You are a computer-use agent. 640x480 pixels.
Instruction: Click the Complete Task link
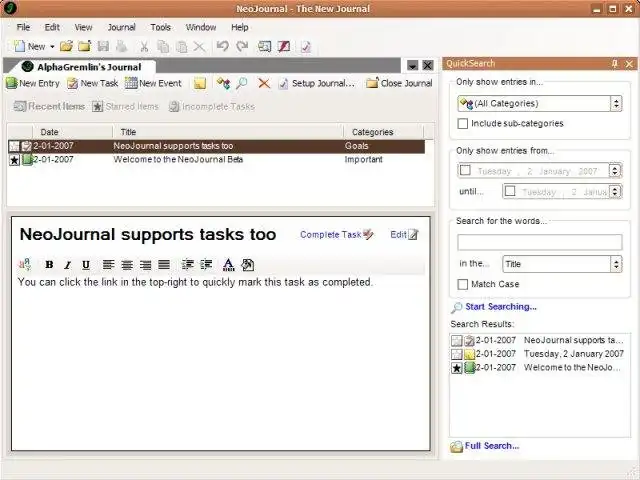(x=337, y=235)
